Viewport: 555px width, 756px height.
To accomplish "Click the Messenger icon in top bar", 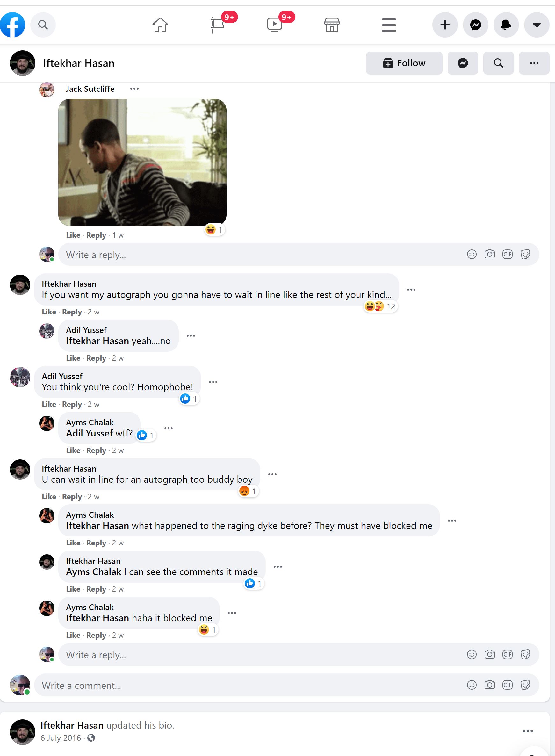I will pyautogui.click(x=475, y=25).
